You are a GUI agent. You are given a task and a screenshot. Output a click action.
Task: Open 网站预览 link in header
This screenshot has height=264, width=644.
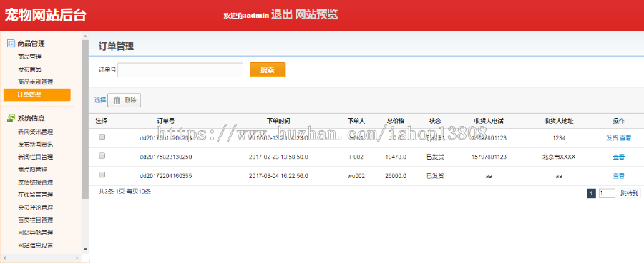click(x=316, y=15)
